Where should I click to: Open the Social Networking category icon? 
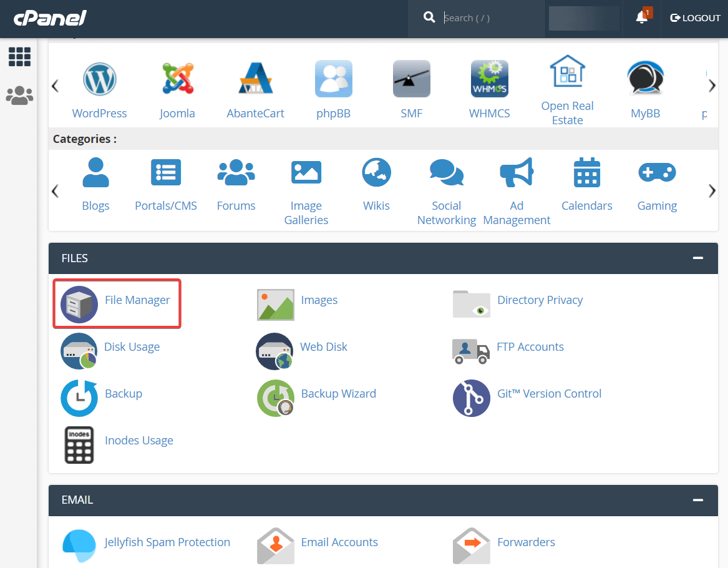447,172
